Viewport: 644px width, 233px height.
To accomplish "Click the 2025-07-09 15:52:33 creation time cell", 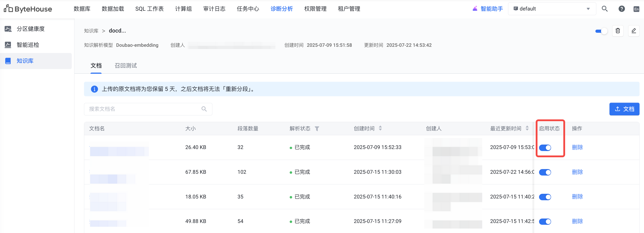I will (x=377, y=147).
